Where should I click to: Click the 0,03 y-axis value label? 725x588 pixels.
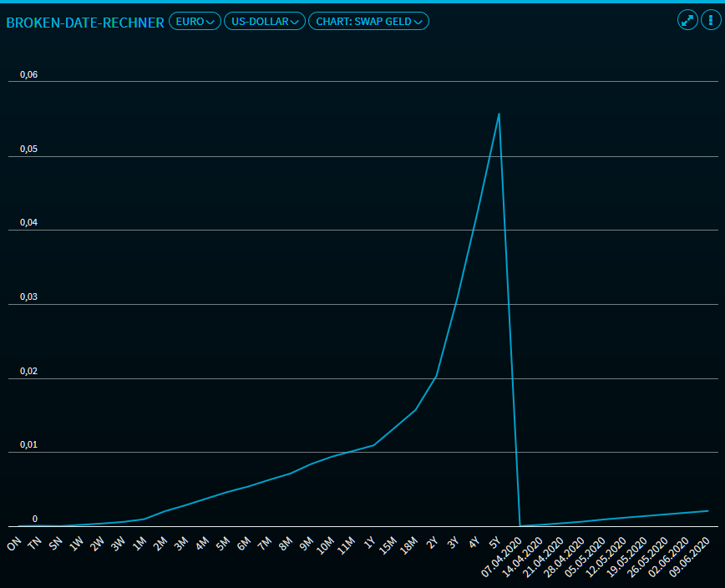[29, 297]
